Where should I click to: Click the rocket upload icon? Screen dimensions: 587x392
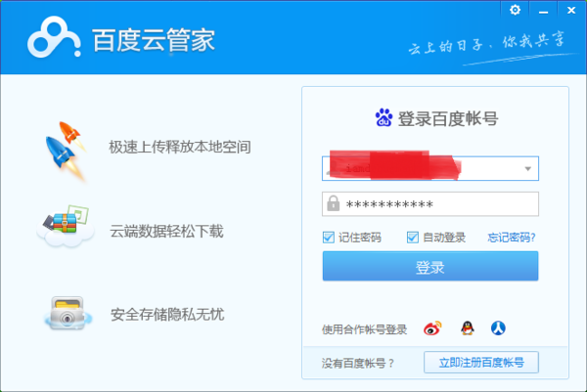coord(67,151)
